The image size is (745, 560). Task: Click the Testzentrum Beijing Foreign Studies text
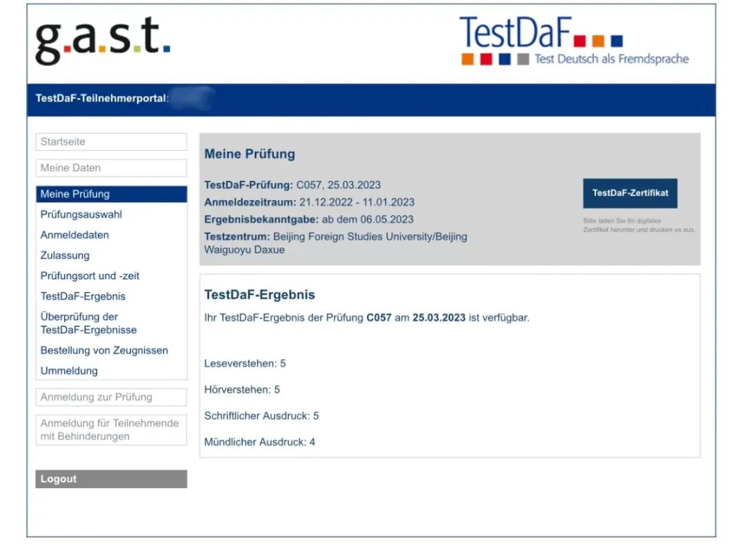tap(336, 243)
